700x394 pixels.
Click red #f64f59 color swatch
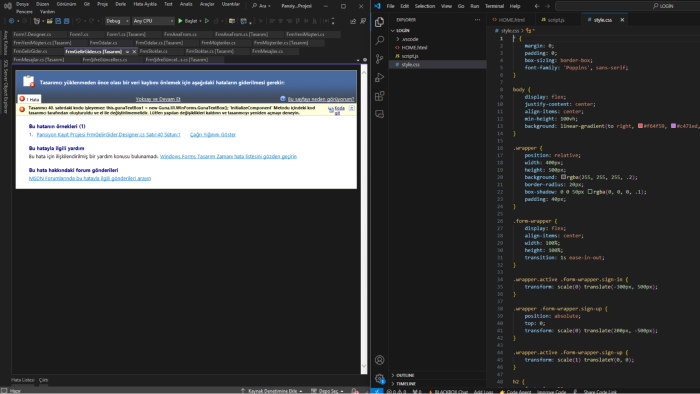641,126
